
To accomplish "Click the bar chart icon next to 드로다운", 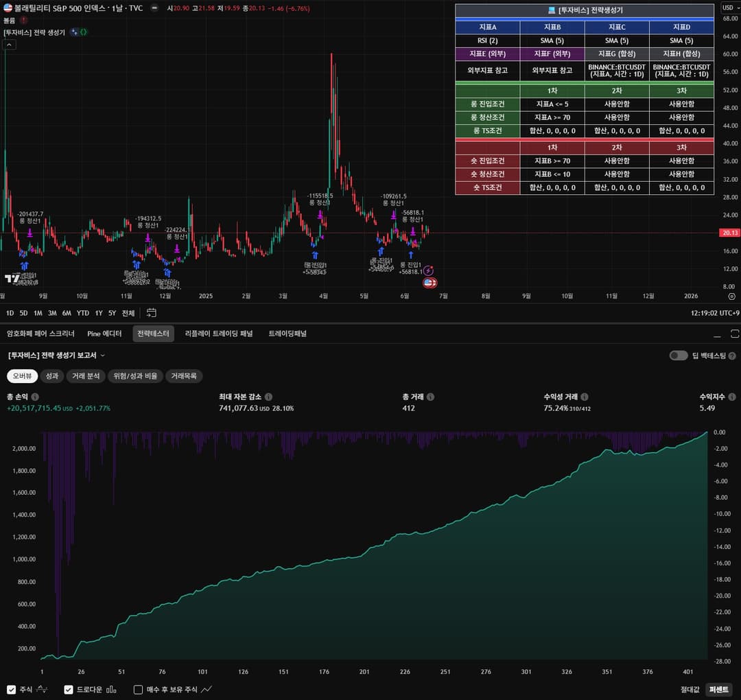I will [x=111, y=690].
